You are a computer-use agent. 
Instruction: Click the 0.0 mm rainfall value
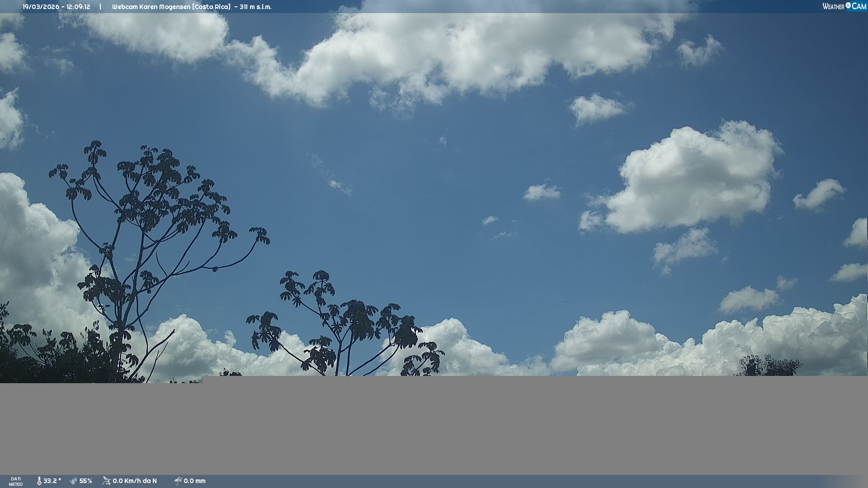[x=194, y=481]
